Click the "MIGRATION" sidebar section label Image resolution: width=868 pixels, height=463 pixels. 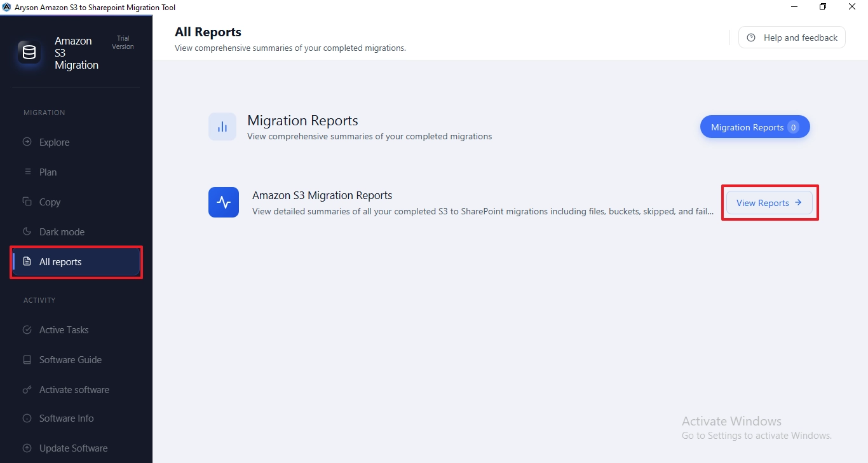[44, 113]
